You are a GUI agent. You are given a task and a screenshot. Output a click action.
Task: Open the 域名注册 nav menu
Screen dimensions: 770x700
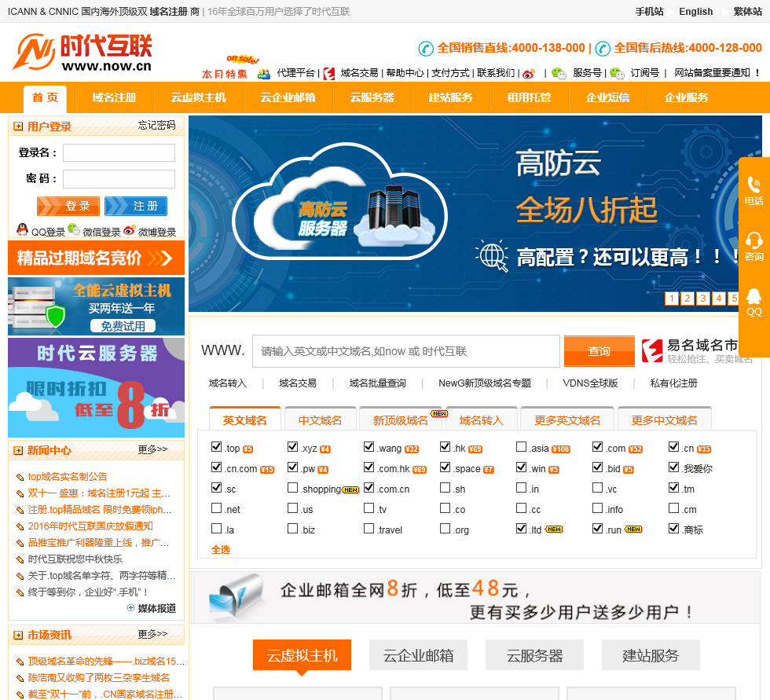coord(115,97)
